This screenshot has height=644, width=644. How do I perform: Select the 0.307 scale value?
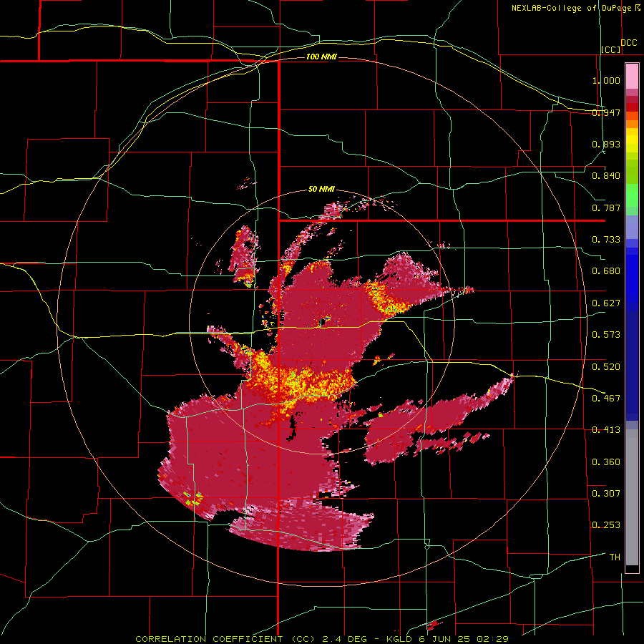click(x=606, y=494)
